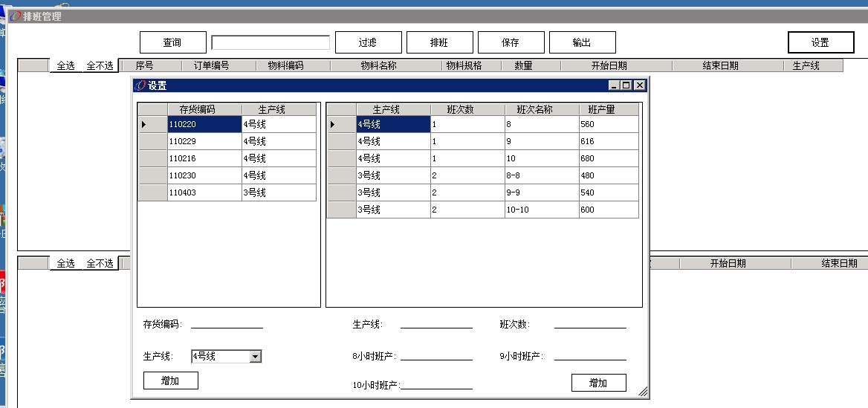Click the right 增加 button beside 10小时班产
The width and height of the screenshot is (868, 408).
click(598, 383)
